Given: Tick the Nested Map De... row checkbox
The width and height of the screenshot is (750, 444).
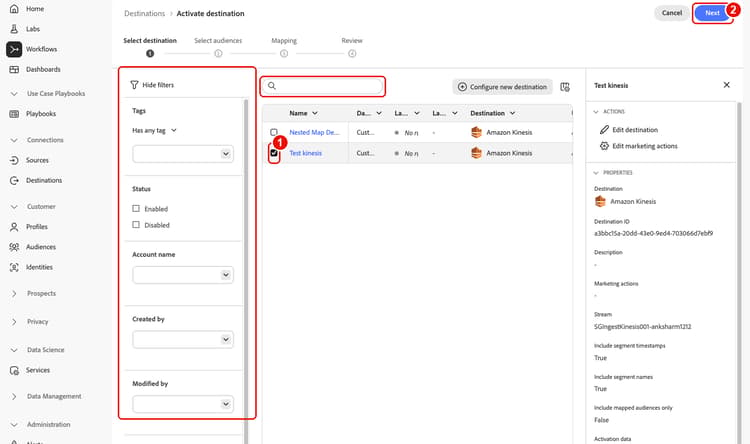Looking at the screenshot, I should pyautogui.click(x=274, y=132).
